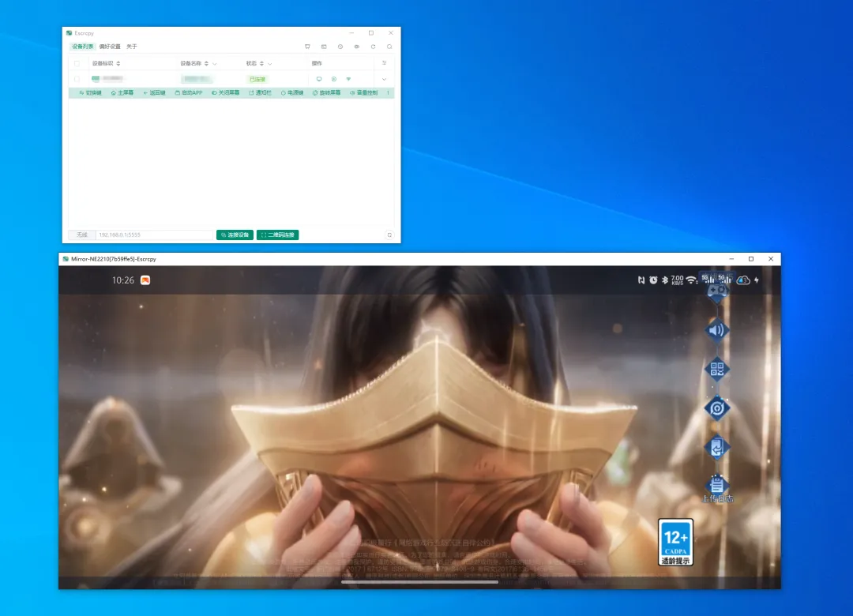The height and width of the screenshot is (616, 853).
Task: Tap the Bluetooth icon in status bar
Action: coord(665,280)
